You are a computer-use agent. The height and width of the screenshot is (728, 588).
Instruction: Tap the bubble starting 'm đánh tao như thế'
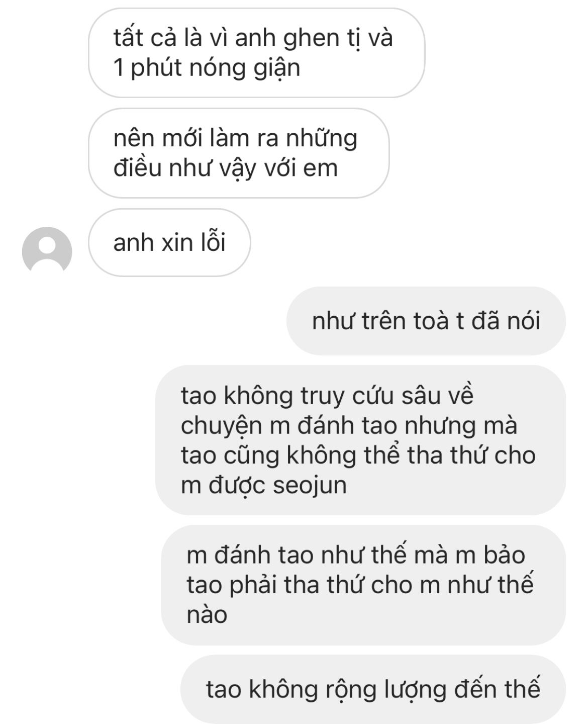[x=363, y=585]
